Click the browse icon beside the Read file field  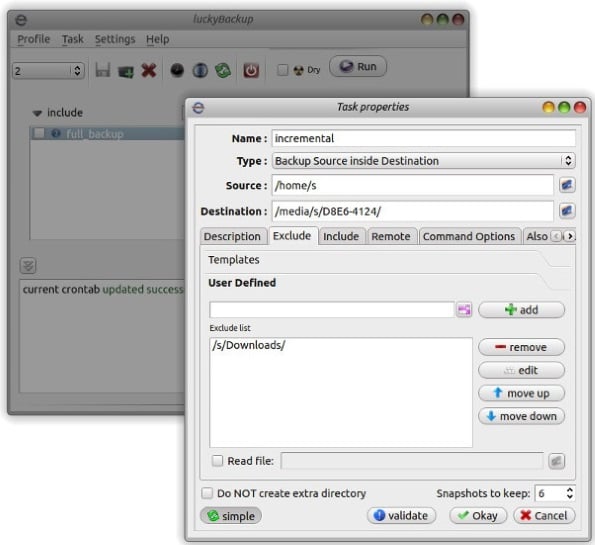pyautogui.click(x=557, y=461)
